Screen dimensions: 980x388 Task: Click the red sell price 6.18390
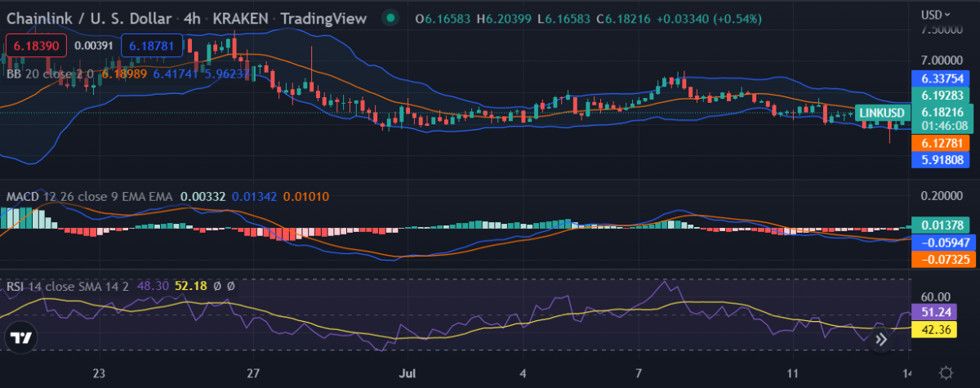pos(34,47)
